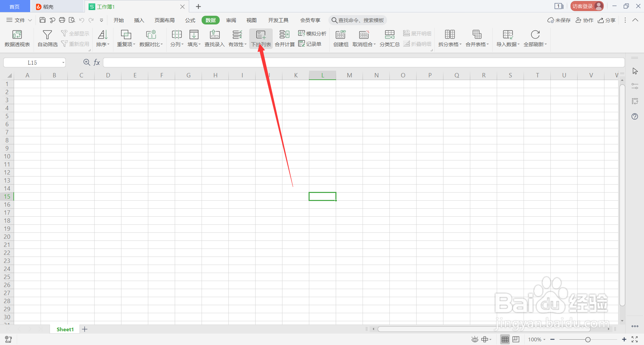Add a new sheet with plus button
644x345 pixels.
[85, 329]
